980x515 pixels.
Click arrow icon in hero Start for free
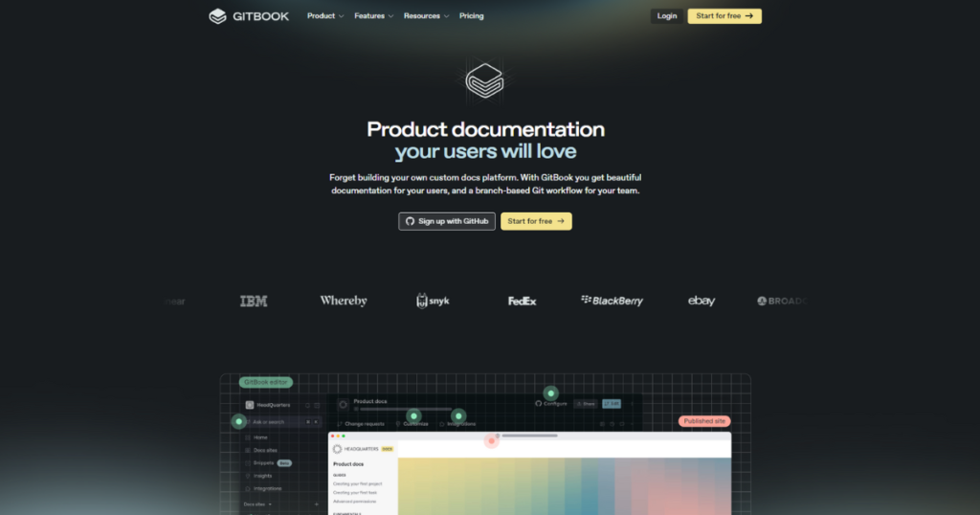[x=561, y=221]
